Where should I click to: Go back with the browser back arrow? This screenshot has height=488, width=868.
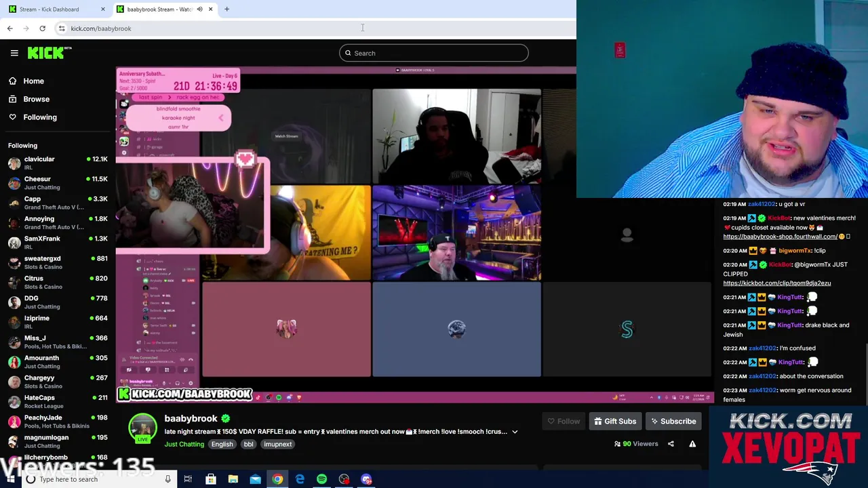coord(9,28)
